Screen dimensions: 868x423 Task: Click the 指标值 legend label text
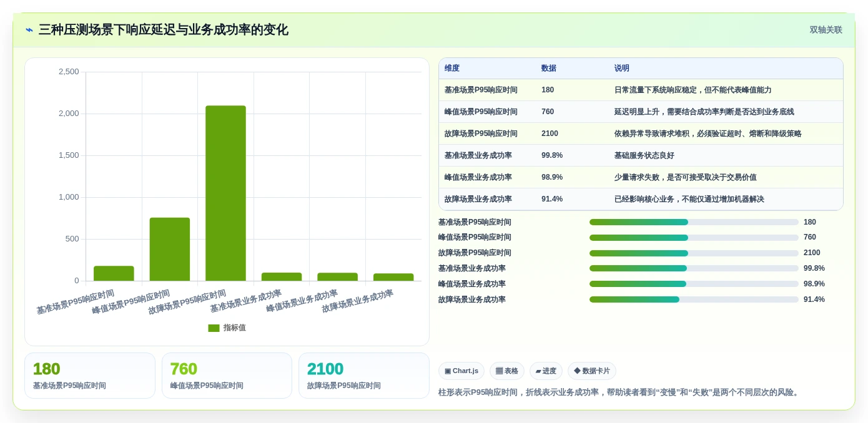point(235,328)
